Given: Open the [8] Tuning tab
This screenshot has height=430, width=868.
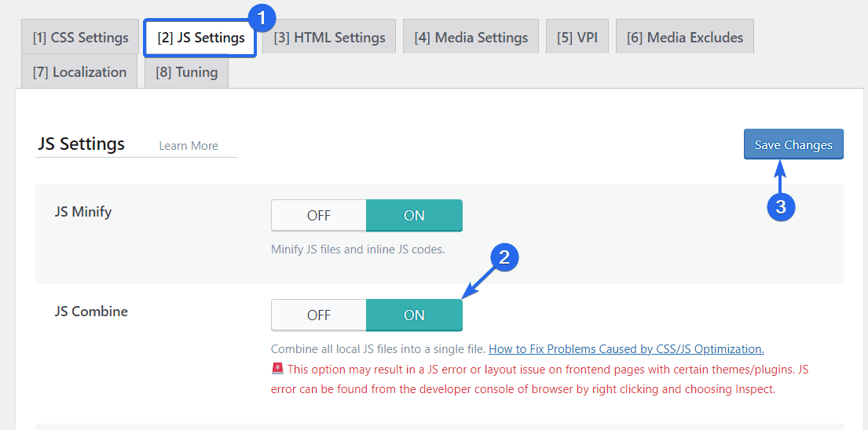Looking at the screenshot, I should click(186, 72).
